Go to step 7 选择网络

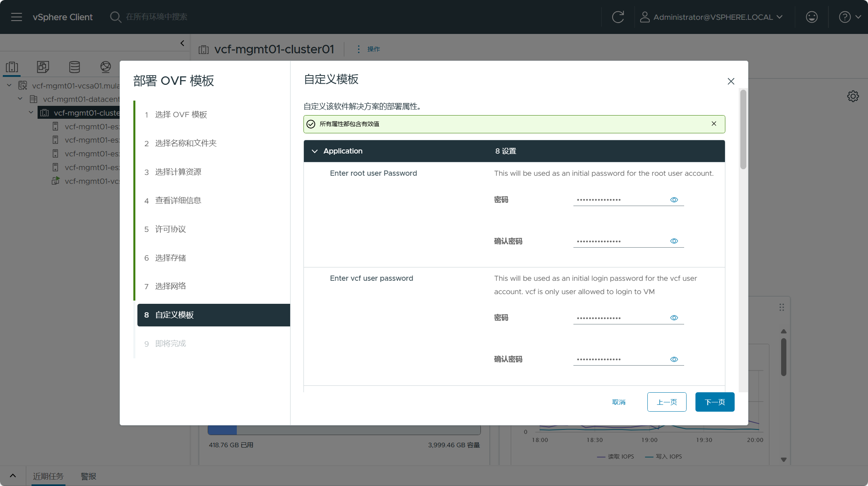pos(171,286)
